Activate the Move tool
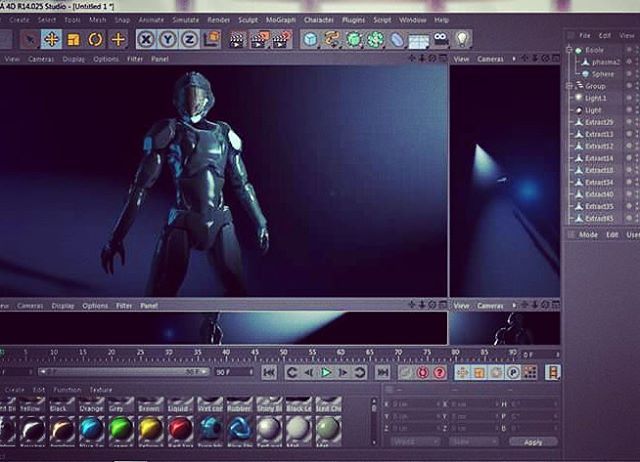The height and width of the screenshot is (462, 640). 51,40
